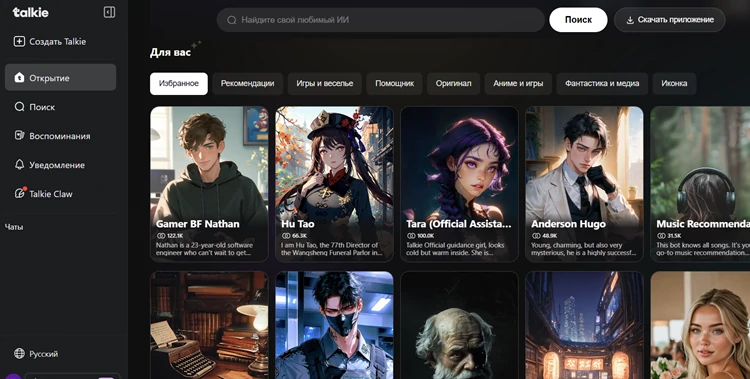The width and height of the screenshot is (750, 379).
Task: Go to Открытие section
Action: pyautogui.click(x=60, y=78)
